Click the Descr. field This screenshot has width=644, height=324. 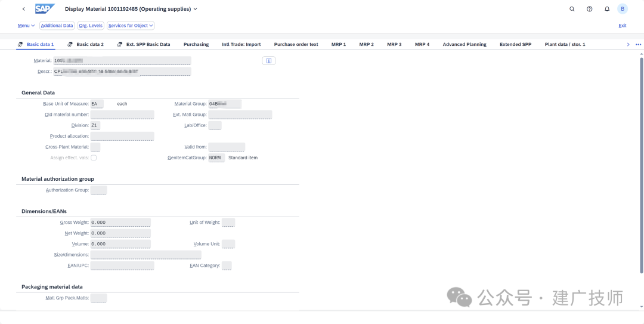click(x=122, y=72)
